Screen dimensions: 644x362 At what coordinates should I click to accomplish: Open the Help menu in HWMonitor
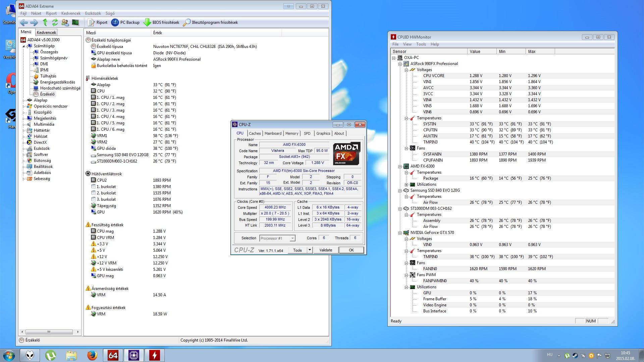coord(435,44)
